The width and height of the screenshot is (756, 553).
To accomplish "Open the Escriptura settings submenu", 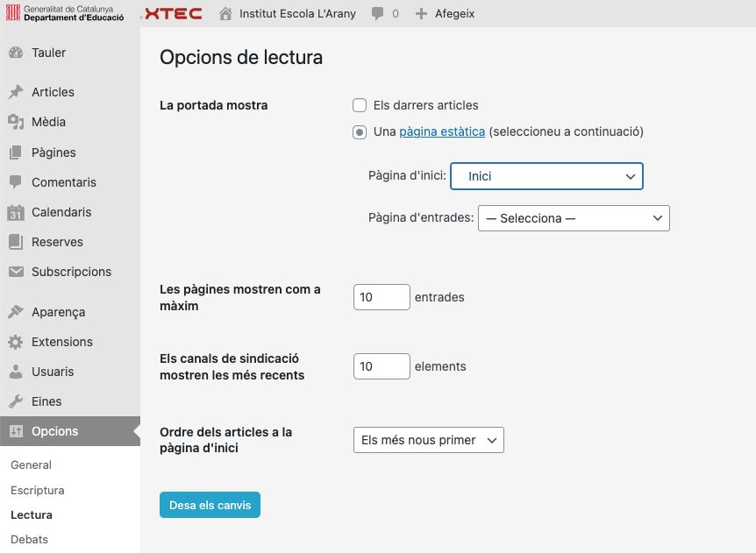I will [38, 491].
